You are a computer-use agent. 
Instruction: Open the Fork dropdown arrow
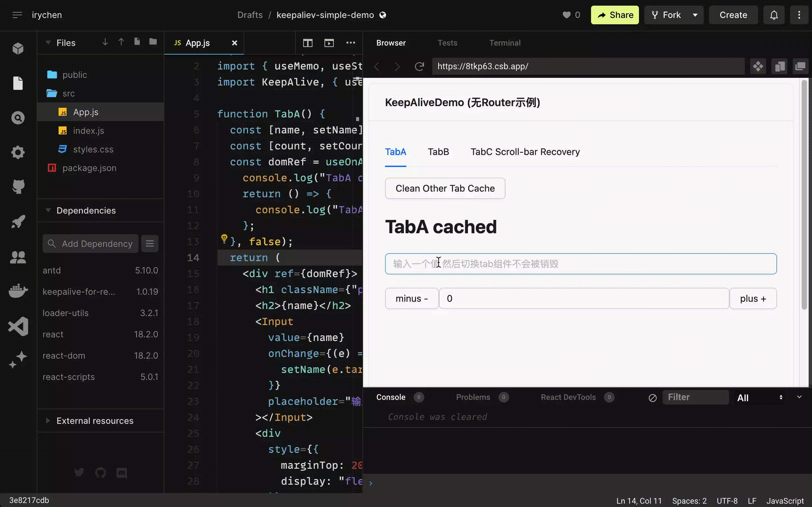(x=695, y=15)
